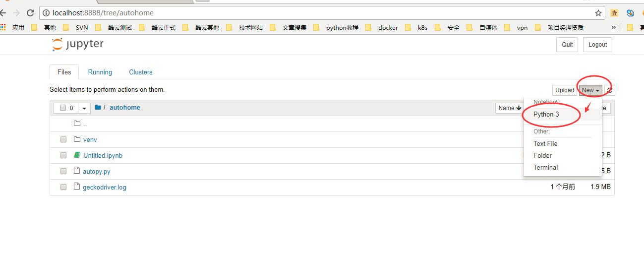Open the select-all dropdown arrow
This screenshot has width=644, height=257.
tap(84, 108)
